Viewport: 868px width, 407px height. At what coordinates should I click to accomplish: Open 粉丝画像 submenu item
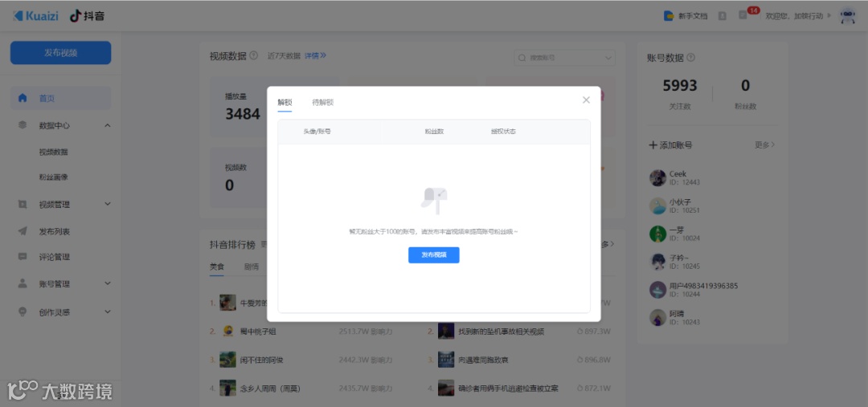point(54,177)
